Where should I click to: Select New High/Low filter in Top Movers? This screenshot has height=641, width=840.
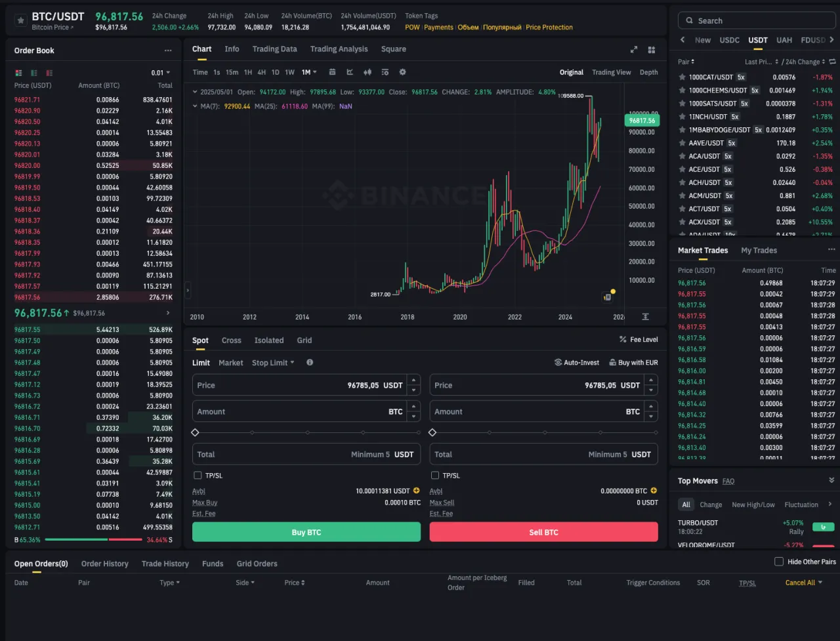tap(753, 505)
